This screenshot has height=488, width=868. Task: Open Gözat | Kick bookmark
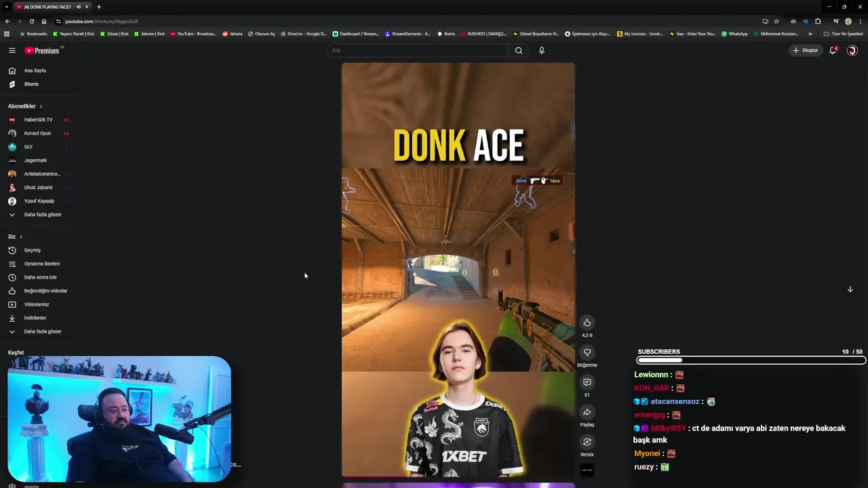pos(115,33)
